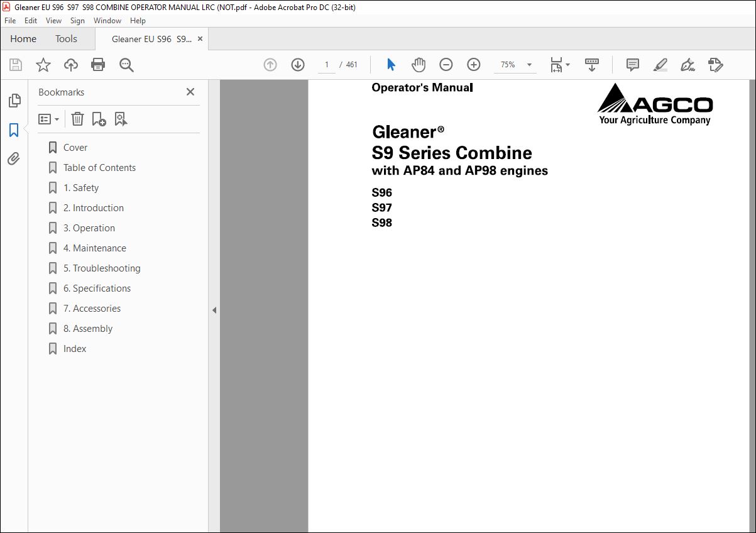Click the "S9 Series Combine" title text
Image resolution: width=756 pixels, height=533 pixels.
452,153
